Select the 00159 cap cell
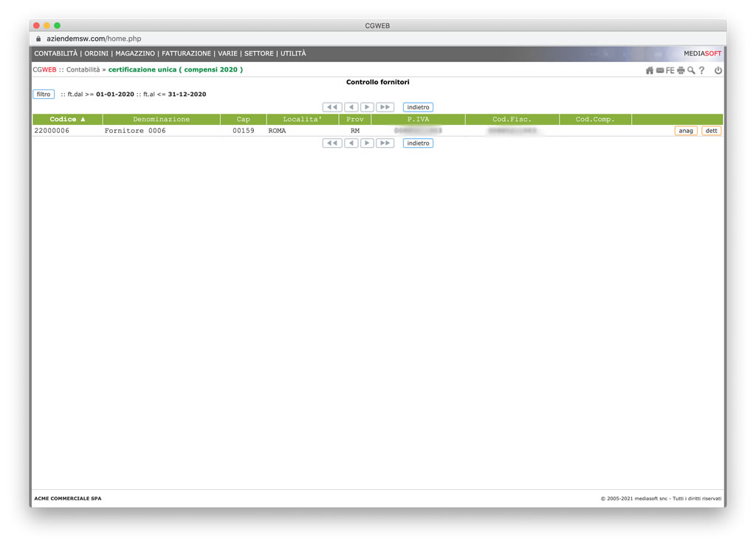The width and height of the screenshot is (756, 546). [244, 131]
